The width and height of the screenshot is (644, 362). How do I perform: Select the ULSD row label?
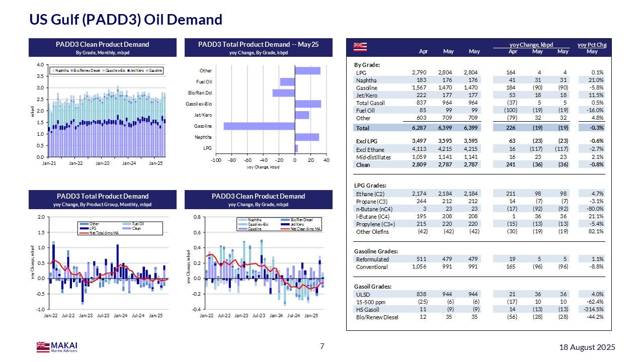[x=363, y=294]
